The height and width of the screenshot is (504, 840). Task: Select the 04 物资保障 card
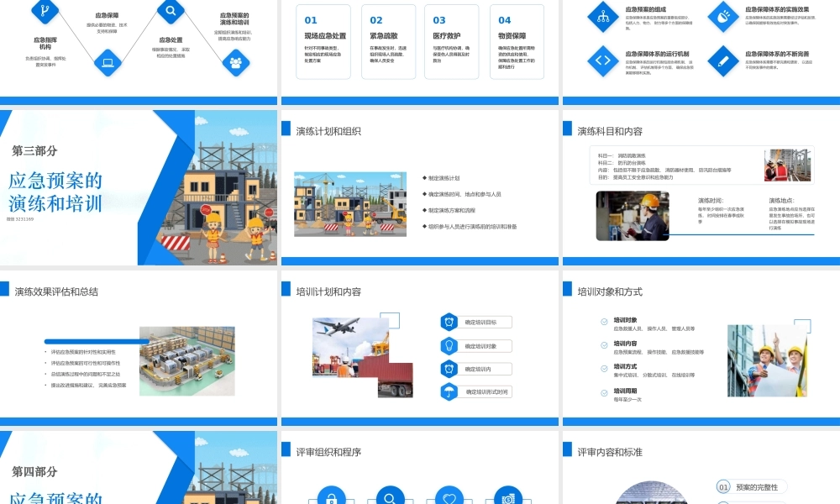click(x=517, y=42)
